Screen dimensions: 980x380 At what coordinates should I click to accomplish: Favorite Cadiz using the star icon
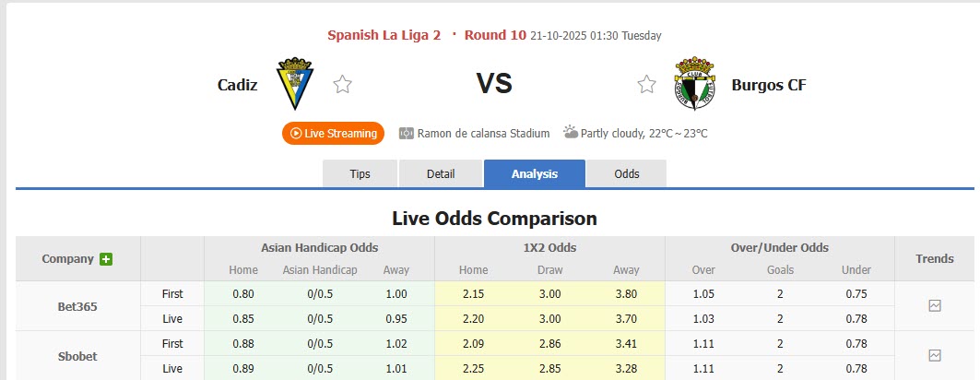click(x=343, y=85)
